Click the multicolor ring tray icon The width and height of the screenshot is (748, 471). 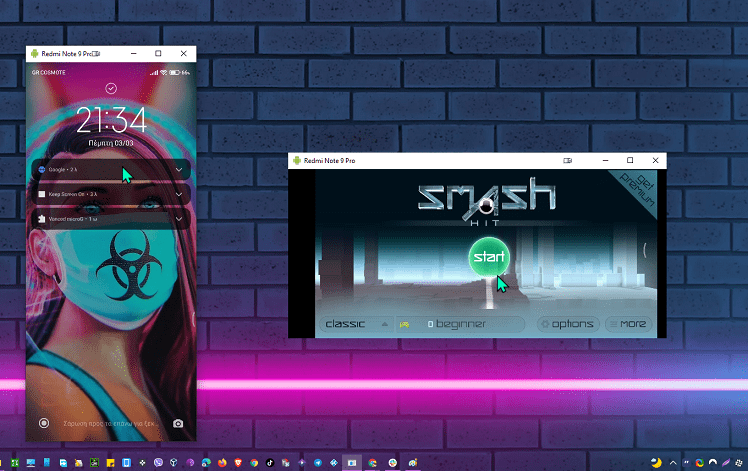tap(699, 462)
